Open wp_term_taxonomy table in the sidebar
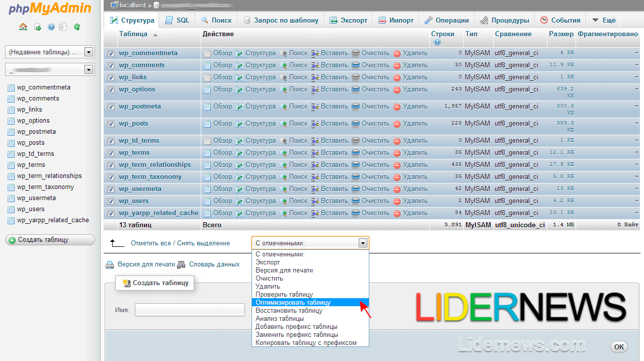644x361 pixels. pyautogui.click(x=45, y=187)
